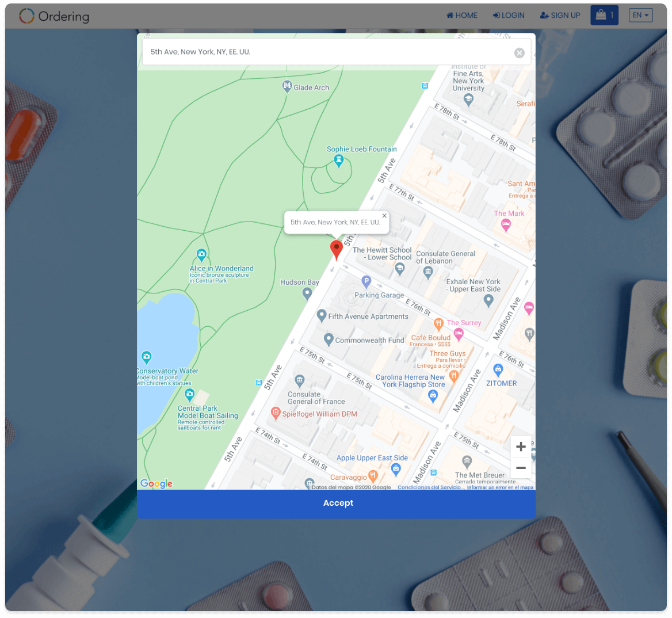Clear the address search field
This screenshot has height=618, width=672.
click(520, 53)
